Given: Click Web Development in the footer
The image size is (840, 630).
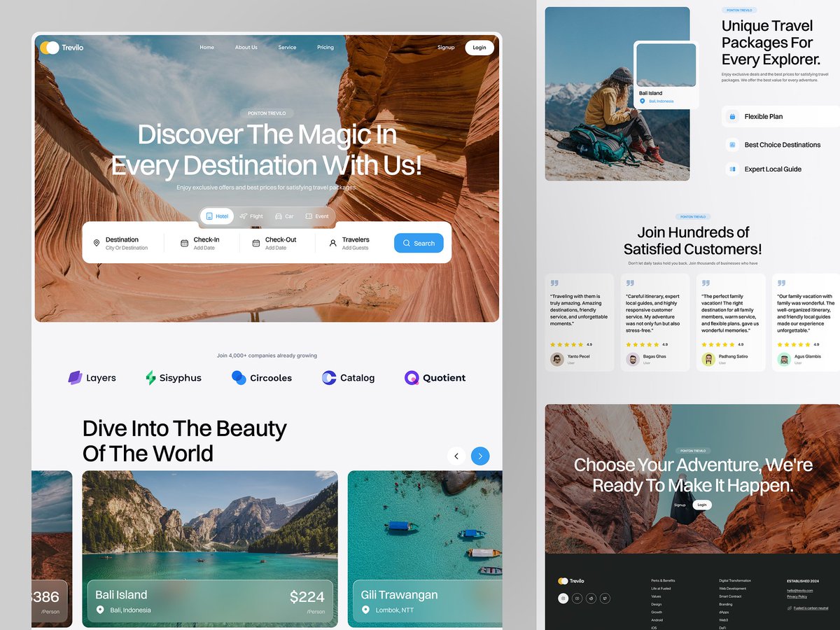Looking at the screenshot, I should 733,589.
